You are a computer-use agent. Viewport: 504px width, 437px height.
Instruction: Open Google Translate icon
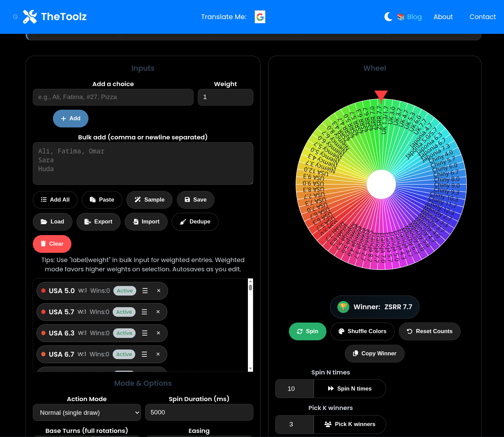pyautogui.click(x=260, y=17)
